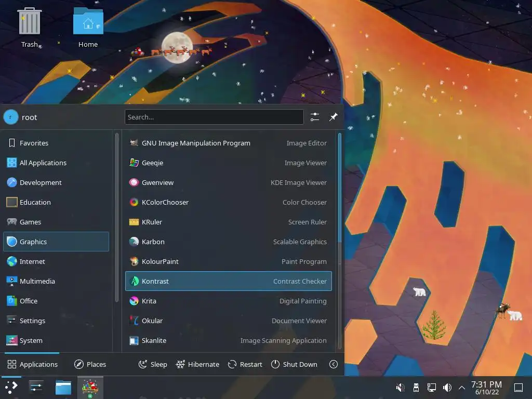Pin the application launcher open
Image resolution: width=532 pixels, height=399 pixels.
pyautogui.click(x=334, y=117)
